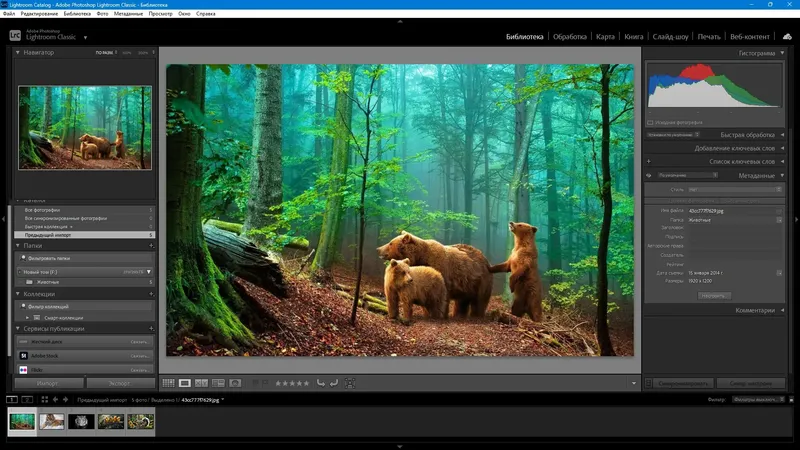Collapse the Сервисы публикации panel
This screenshot has height=450, width=800.
pyautogui.click(x=17, y=329)
